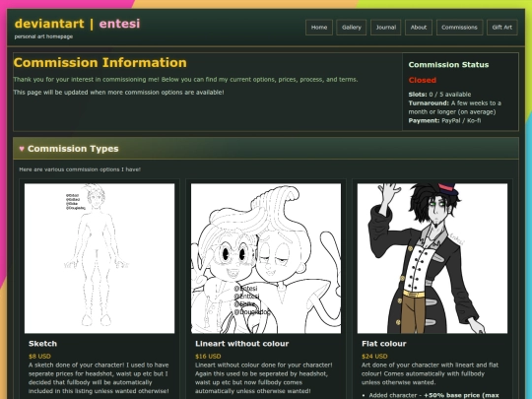Click the Sketch card title
Screen dimensions: 532x399
(42, 344)
